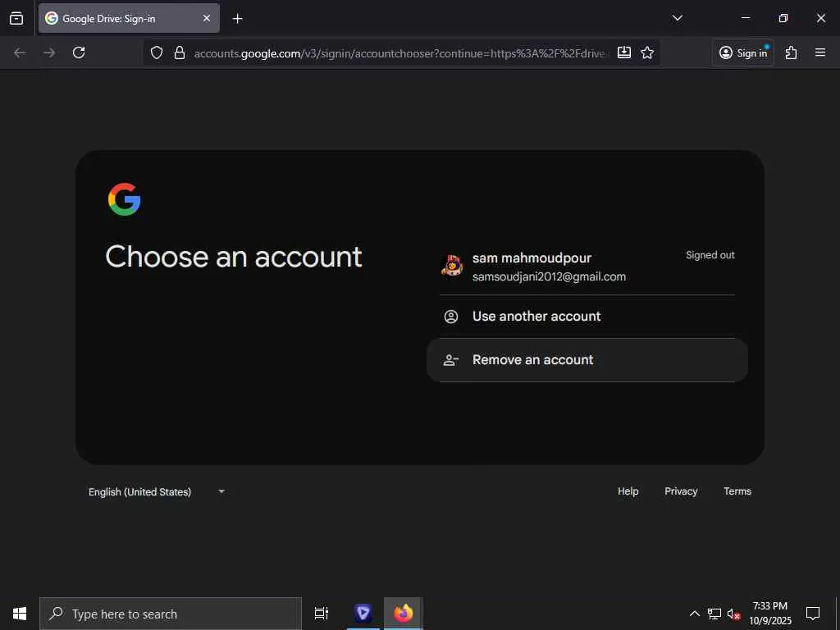Viewport: 840px width, 630px height.
Task: Click the install/save page icon in the address bar
Action: click(x=624, y=52)
